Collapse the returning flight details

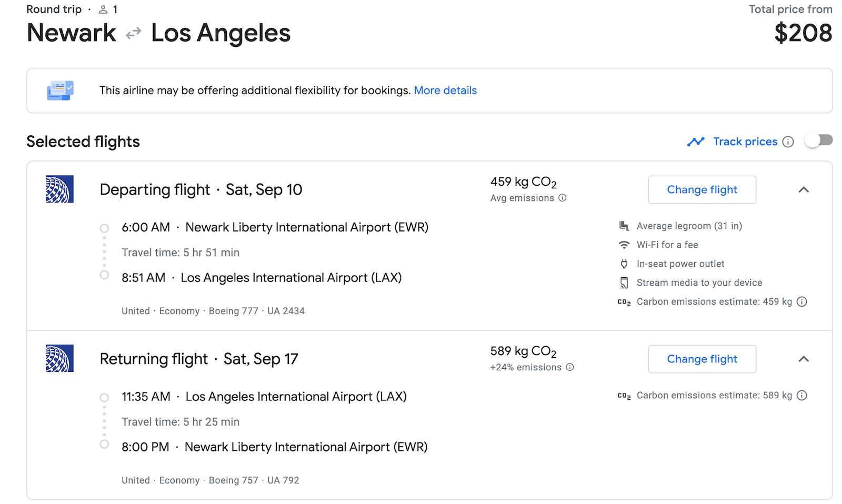tap(804, 359)
